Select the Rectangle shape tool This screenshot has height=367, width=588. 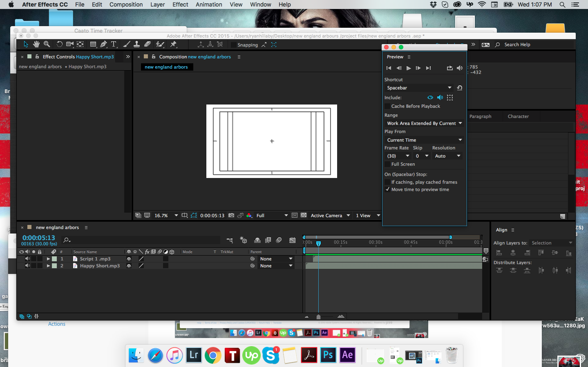(93, 44)
